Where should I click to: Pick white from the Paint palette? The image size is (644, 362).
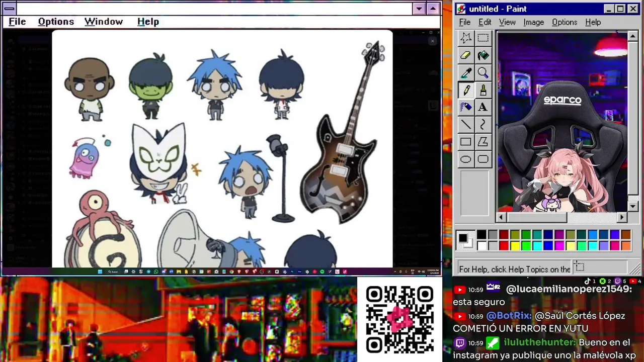pos(481,245)
